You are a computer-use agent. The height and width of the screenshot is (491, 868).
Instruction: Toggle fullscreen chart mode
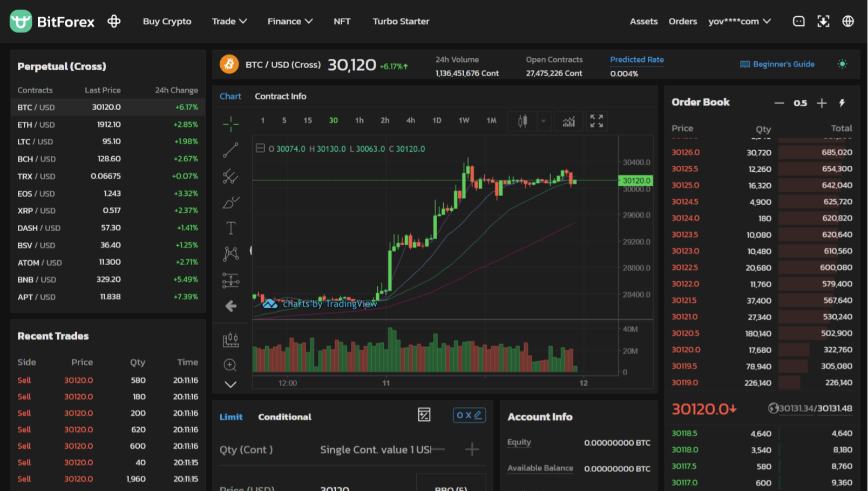596,121
